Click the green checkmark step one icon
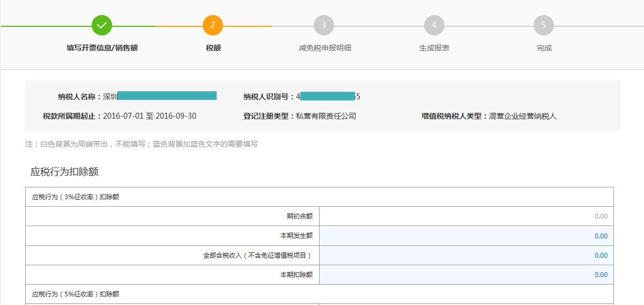644x305 pixels. pyautogui.click(x=102, y=25)
